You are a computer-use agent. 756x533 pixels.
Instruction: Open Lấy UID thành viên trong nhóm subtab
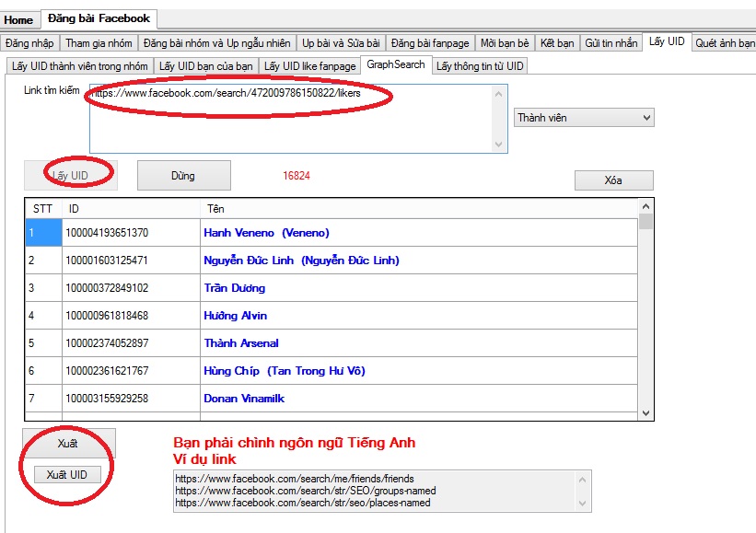(x=80, y=66)
